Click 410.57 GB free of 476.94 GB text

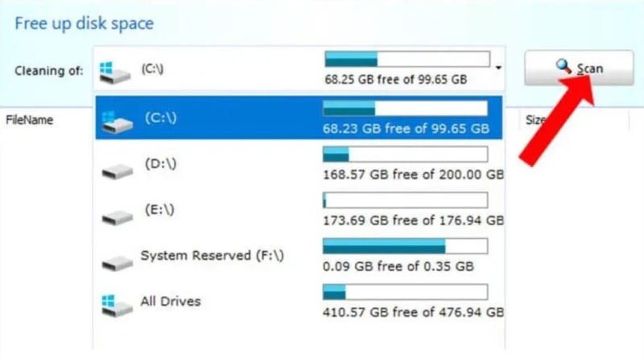(413, 312)
